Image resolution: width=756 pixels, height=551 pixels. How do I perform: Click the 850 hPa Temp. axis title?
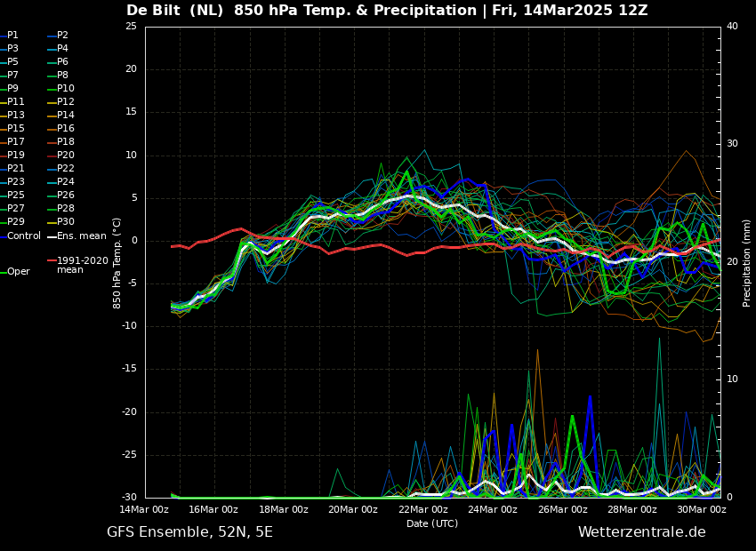pyautogui.click(x=117, y=263)
